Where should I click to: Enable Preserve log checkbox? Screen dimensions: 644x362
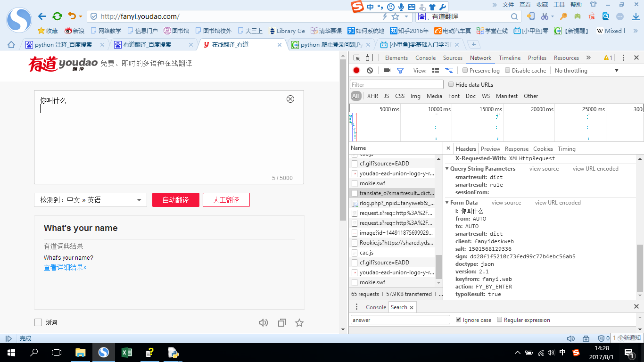pos(465,70)
